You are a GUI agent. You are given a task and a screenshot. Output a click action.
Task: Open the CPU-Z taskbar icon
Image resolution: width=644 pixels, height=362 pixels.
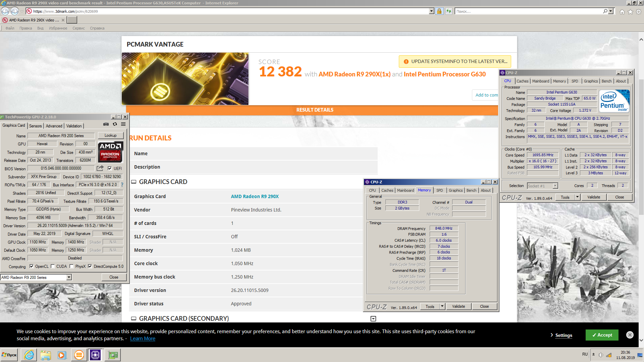tap(95, 355)
